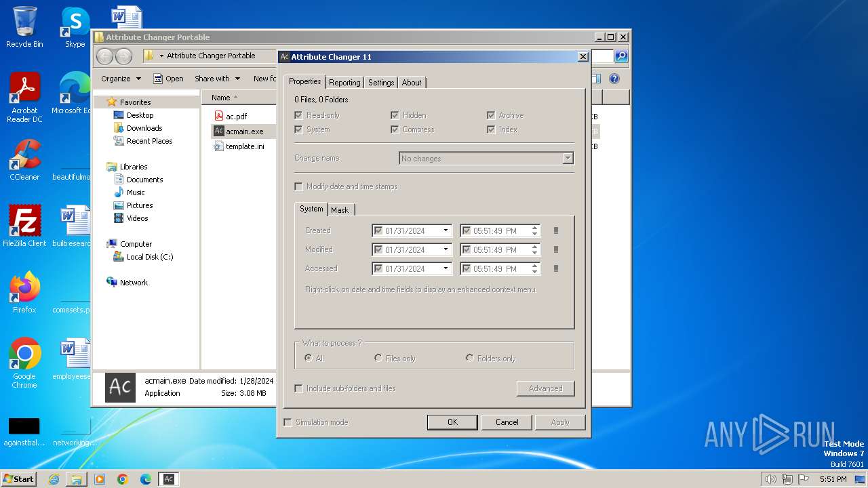Click the Accessed row reset marker icon
Image resolution: width=868 pixels, height=488 pixels.
(x=556, y=268)
